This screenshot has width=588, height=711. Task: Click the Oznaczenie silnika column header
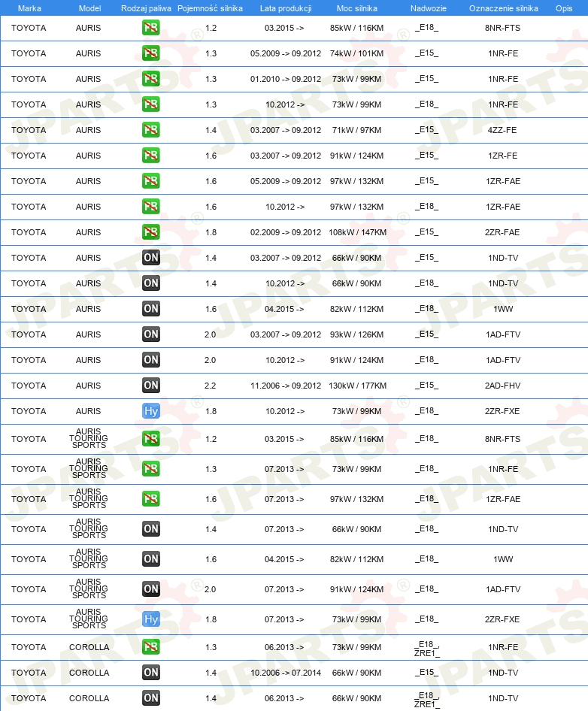click(504, 8)
